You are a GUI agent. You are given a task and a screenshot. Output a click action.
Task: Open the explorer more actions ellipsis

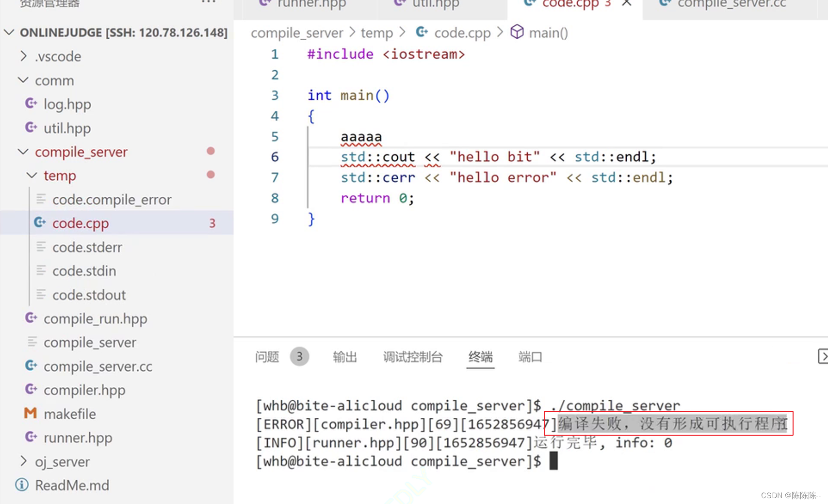click(x=209, y=2)
